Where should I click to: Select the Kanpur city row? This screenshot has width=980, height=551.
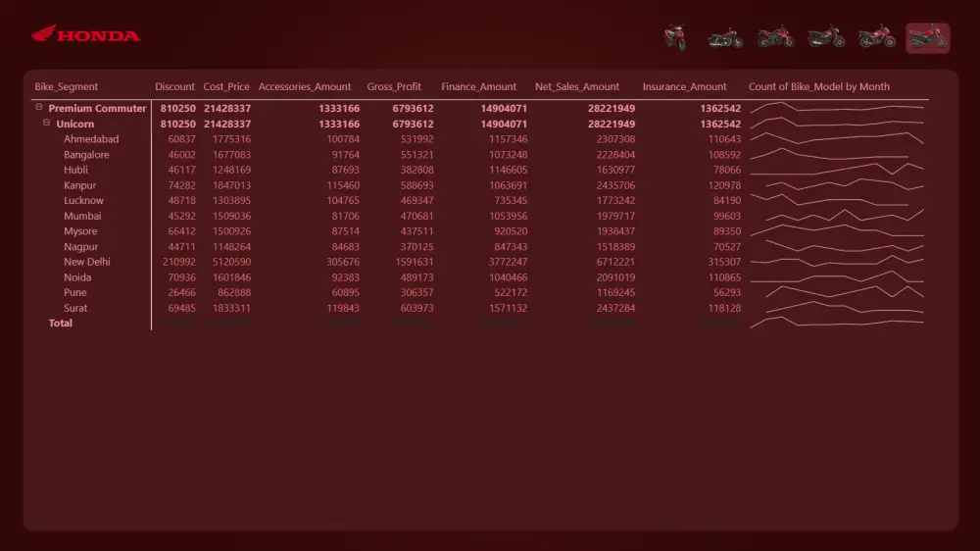[79, 185]
